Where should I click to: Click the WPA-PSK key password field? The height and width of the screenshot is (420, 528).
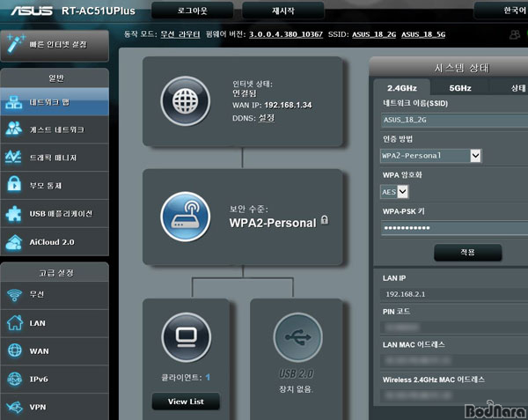[454, 228]
